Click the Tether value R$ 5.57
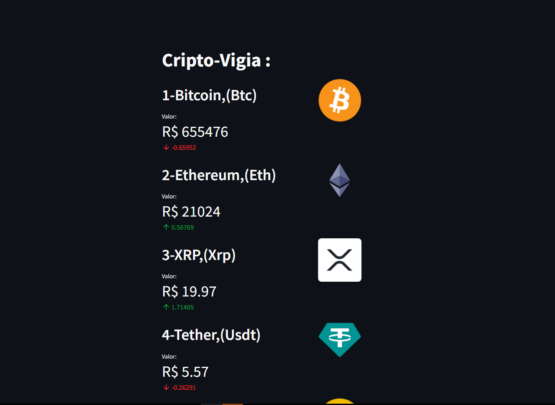Viewport: 555px width, 405px height. point(185,372)
